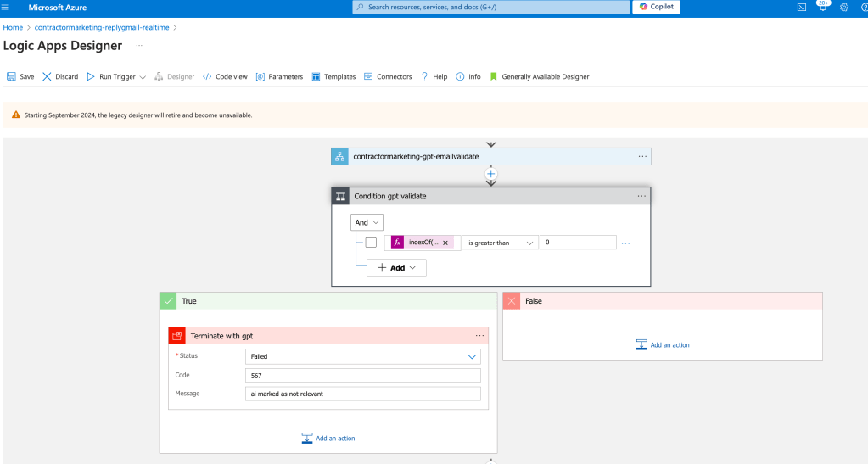Click Run Trigger
Viewport: 868px width, 464px height.
(x=111, y=76)
